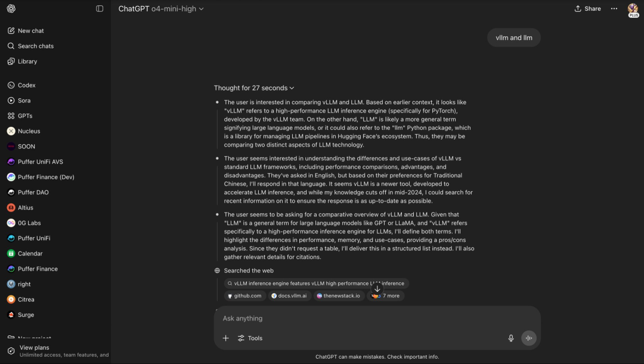Open the github.com source link
Viewport: 644px width, 364px height.
244,296
